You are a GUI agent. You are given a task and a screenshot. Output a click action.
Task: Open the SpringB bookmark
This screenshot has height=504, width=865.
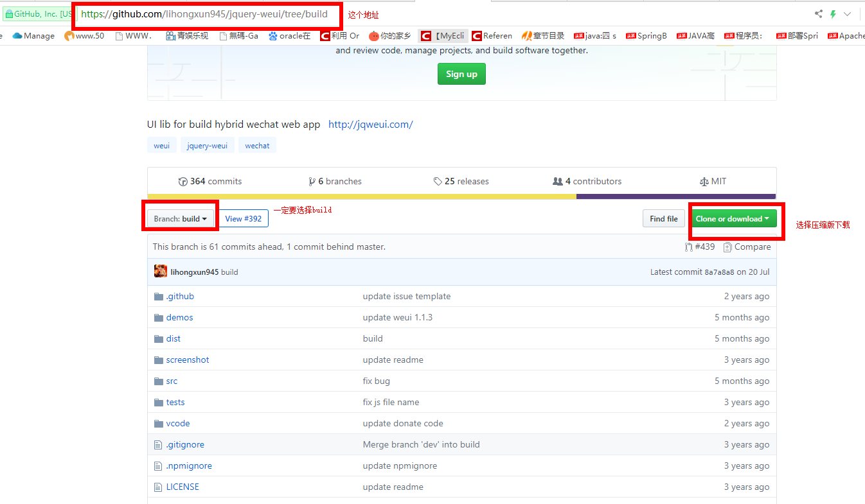647,36
